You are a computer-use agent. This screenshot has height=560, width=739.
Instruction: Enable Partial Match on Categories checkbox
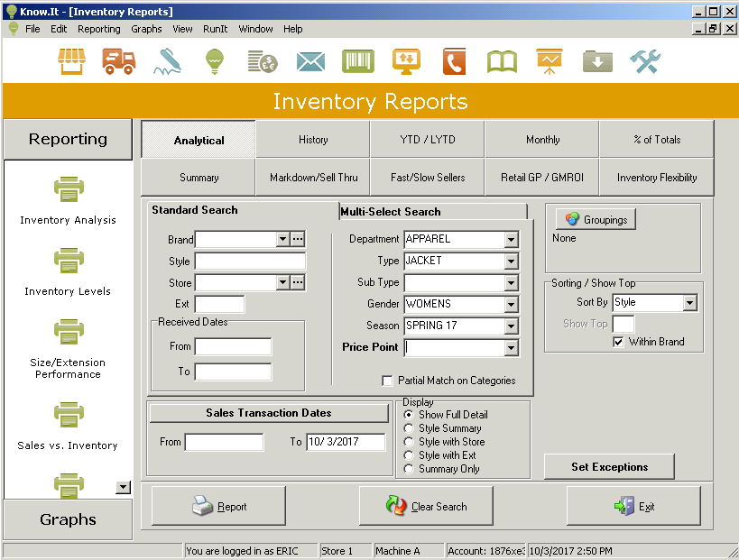(387, 381)
